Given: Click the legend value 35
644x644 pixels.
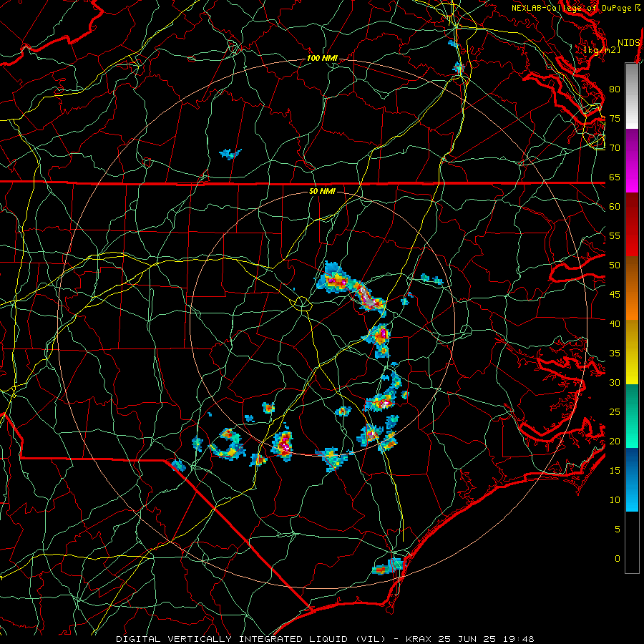Looking at the screenshot, I should [x=615, y=353].
